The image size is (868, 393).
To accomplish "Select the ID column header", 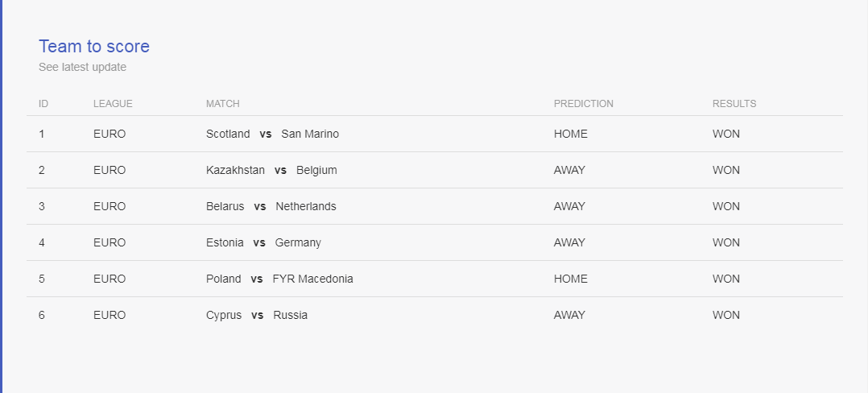I will coord(43,104).
